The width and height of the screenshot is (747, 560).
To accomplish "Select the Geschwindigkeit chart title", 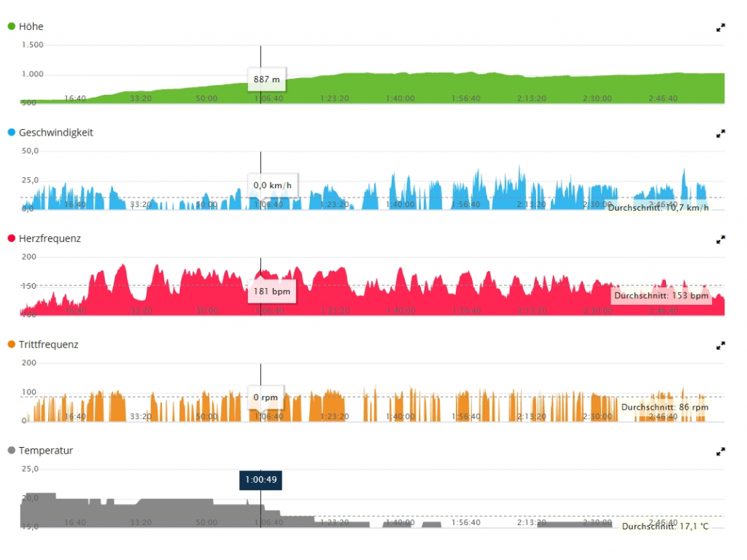I will 55,133.
